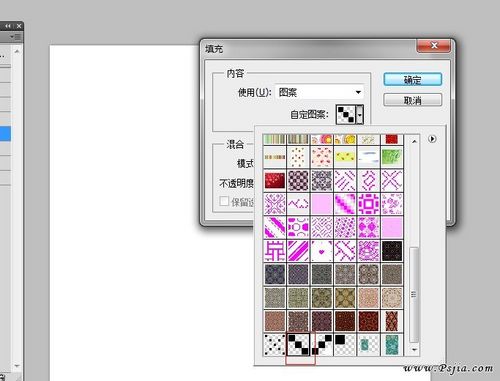Select the magenta square frame pattern
The height and width of the screenshot is (381, 500).
point(369,204)
